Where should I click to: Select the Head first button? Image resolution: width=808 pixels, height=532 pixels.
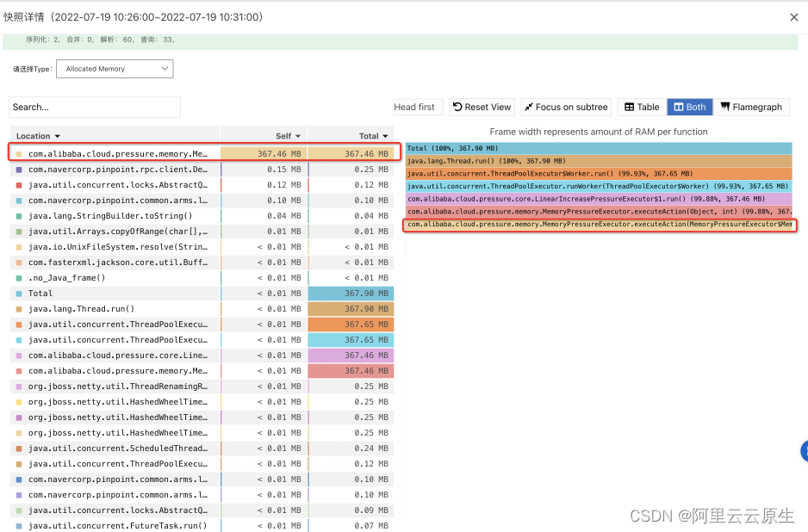coord(418,107)
